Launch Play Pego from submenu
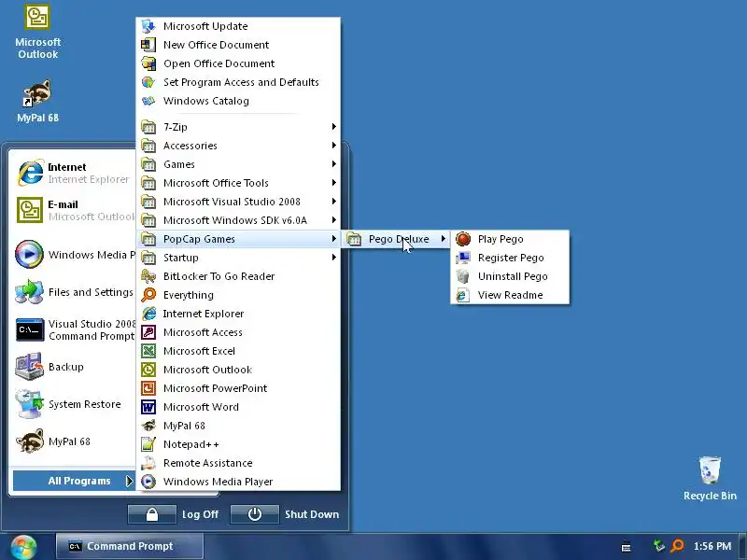This screenshot has height=560, width=747. pos(510,239)
